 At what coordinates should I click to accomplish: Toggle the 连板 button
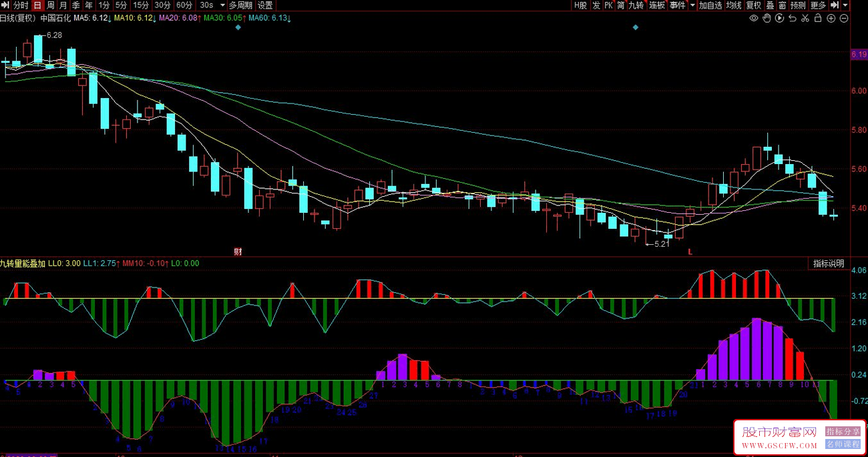[658, 5]
